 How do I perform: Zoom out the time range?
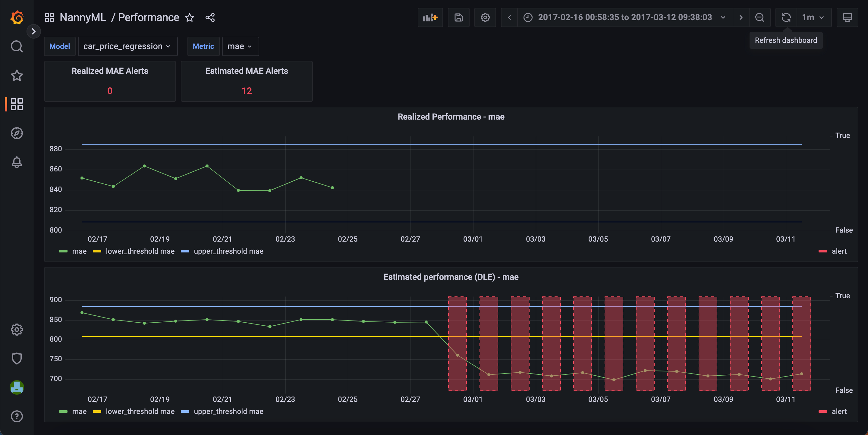click(x=760, y=17)
